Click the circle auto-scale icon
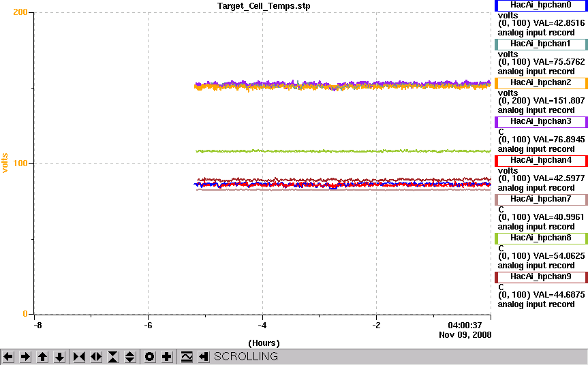Viewport: 588px width, 365px height. [x=150, y=356]
